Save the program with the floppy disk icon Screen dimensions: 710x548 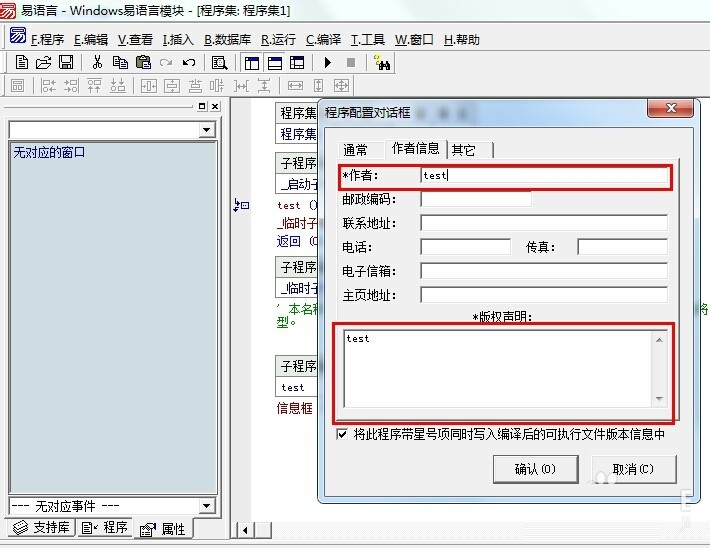click(x=66, y=62)
